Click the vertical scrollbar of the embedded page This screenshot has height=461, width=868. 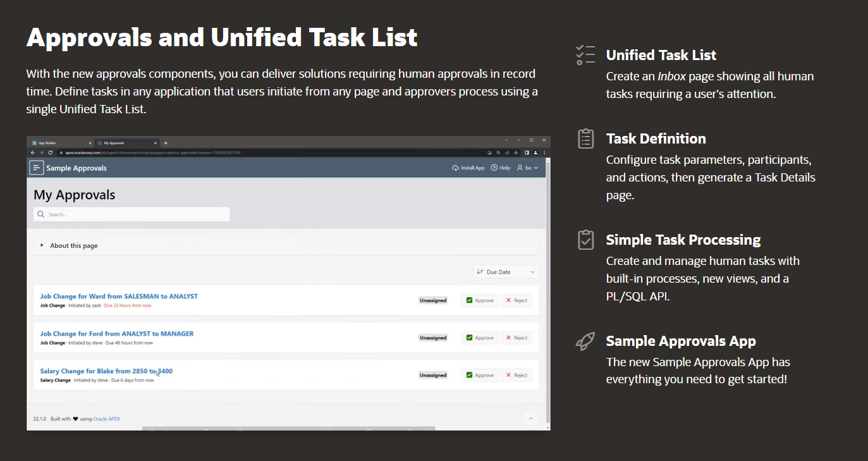click(547, 285)
